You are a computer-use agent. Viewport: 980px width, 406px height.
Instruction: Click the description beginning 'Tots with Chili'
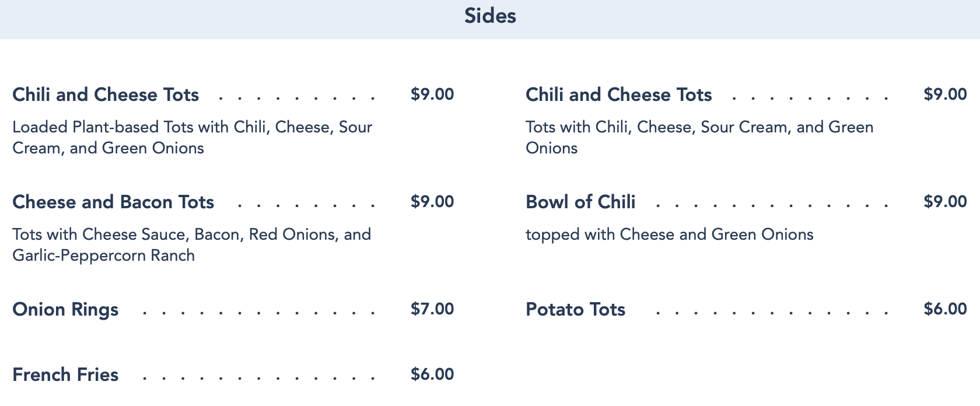click(x=699, y=137)
